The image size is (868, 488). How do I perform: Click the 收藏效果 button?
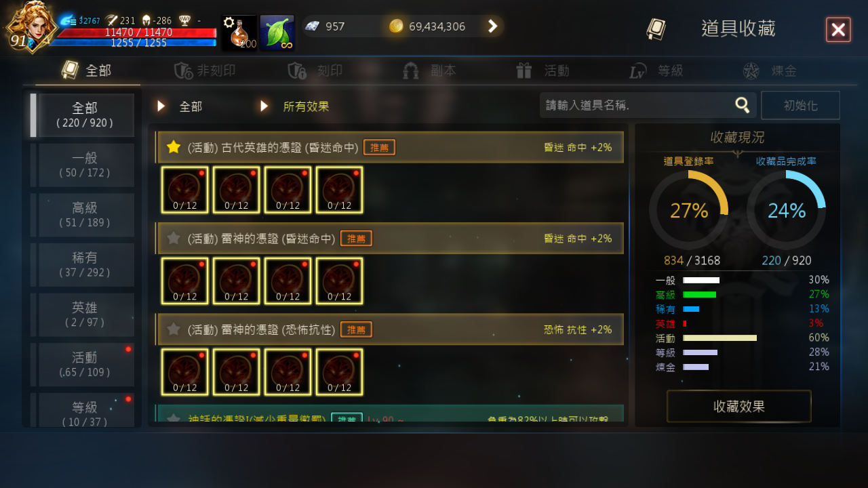(739, 407)
